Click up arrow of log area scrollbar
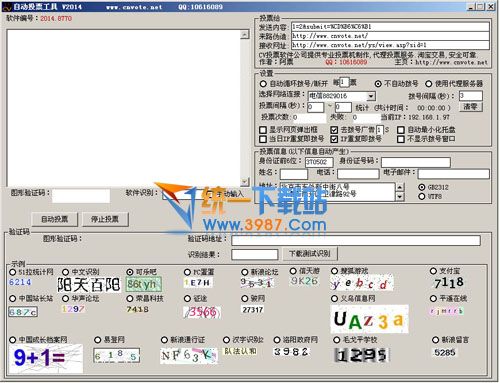The width and height of the screenshot is (500, 383). (245, 34)
